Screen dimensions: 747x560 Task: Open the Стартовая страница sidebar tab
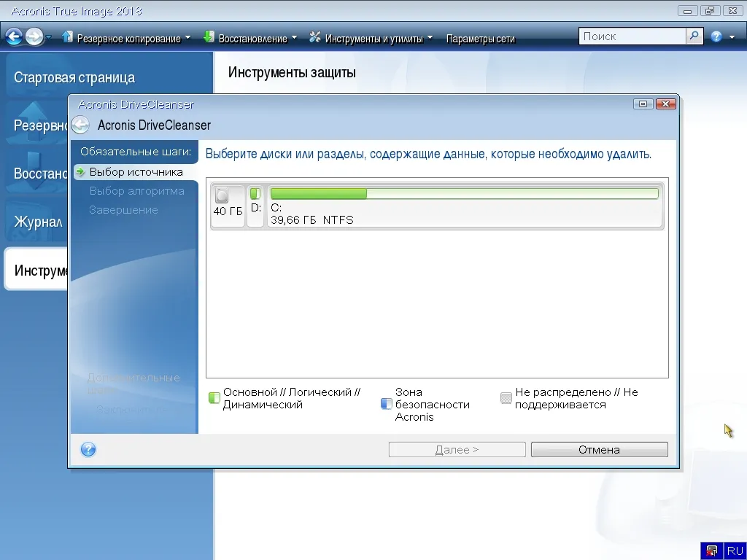[74, 77]
